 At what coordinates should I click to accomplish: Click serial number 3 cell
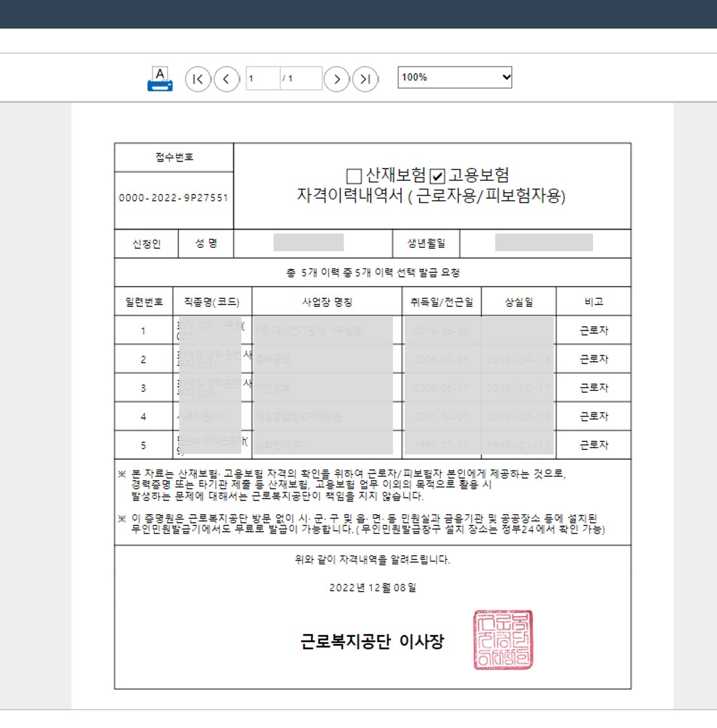coord(144,388)
